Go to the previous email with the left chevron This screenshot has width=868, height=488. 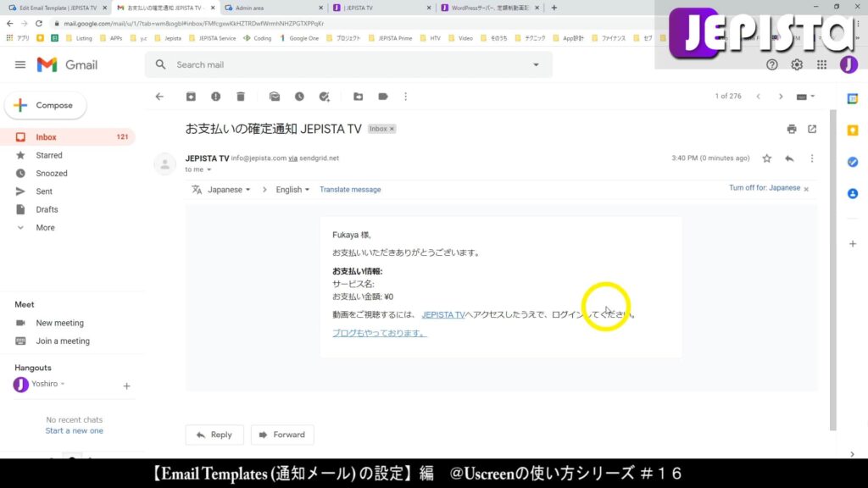[x=759, y=97]
